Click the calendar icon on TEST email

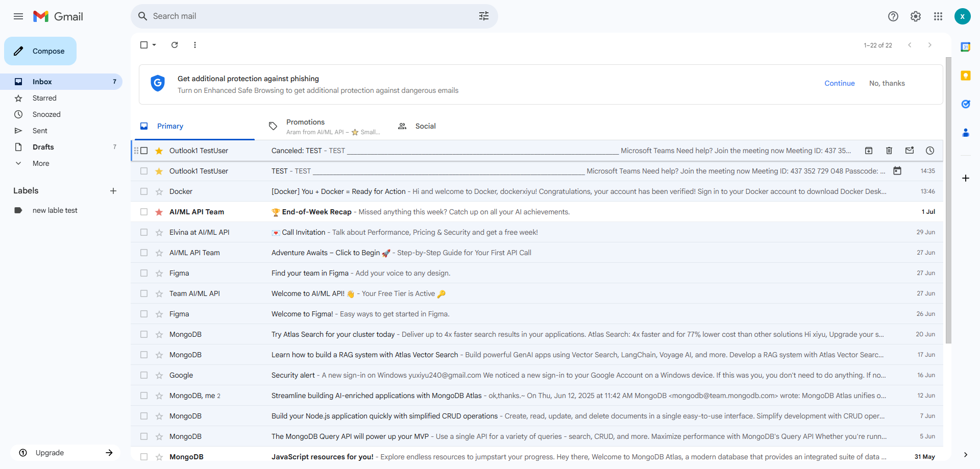[x=897, y=171]
